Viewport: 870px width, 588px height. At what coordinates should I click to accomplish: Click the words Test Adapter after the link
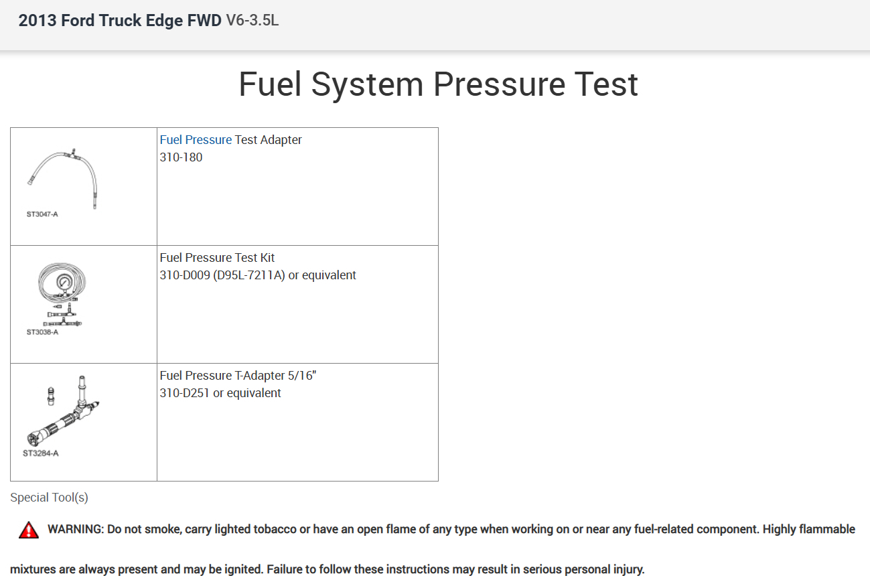point(268,140)
